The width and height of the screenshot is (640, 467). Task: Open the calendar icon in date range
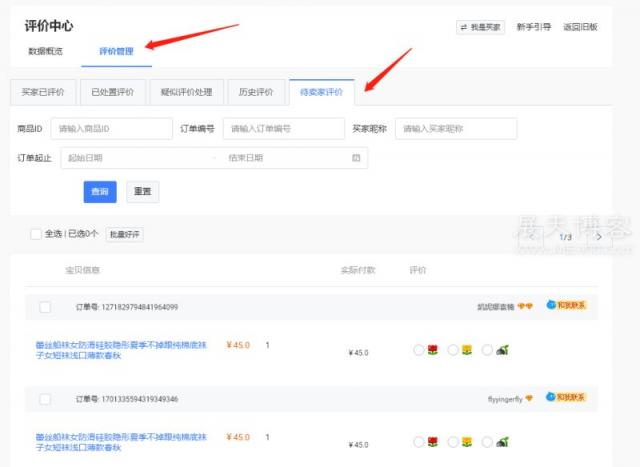356,158
